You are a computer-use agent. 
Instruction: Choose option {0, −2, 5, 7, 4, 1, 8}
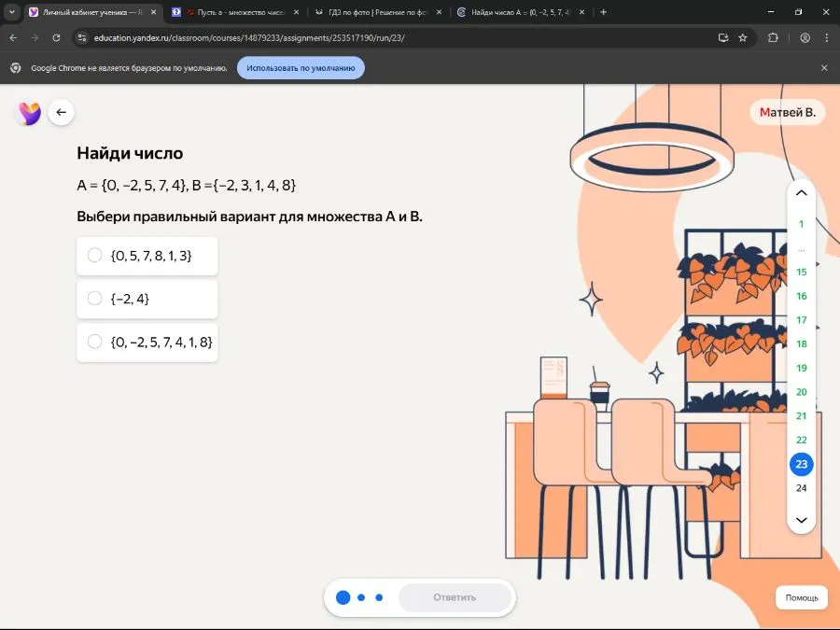(x=94, y=342)
